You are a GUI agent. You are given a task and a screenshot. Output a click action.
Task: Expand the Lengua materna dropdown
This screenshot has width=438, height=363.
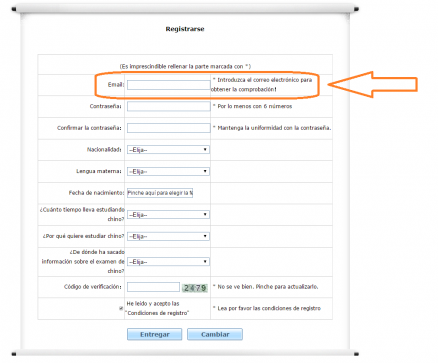pyautogui.click(x=168, y=171)
